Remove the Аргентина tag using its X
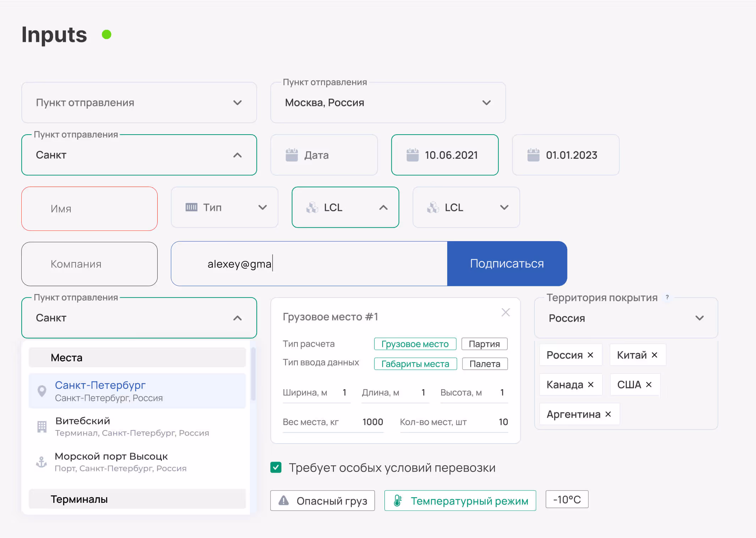 608,414
